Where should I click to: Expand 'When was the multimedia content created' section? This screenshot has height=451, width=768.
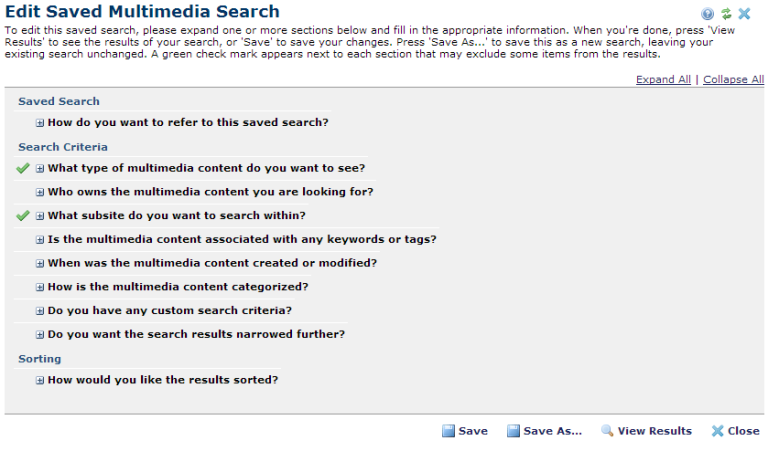[40, 264]
